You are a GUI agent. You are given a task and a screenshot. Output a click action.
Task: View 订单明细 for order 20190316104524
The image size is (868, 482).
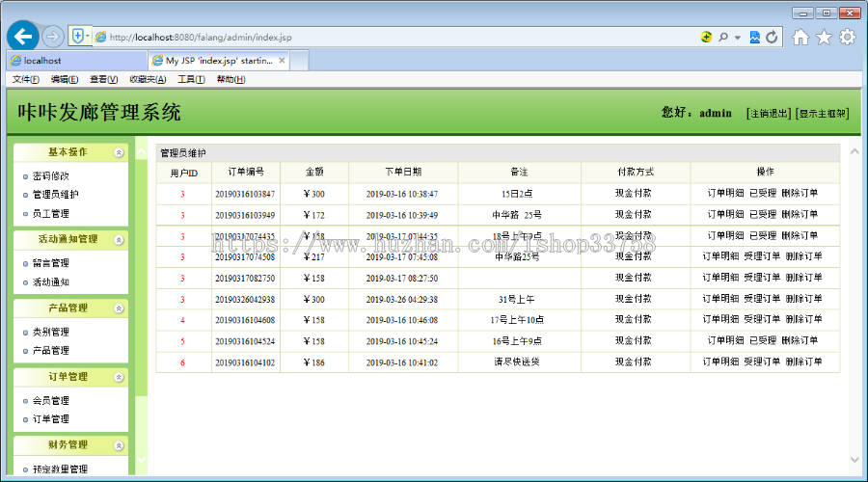tap(725, 340)
